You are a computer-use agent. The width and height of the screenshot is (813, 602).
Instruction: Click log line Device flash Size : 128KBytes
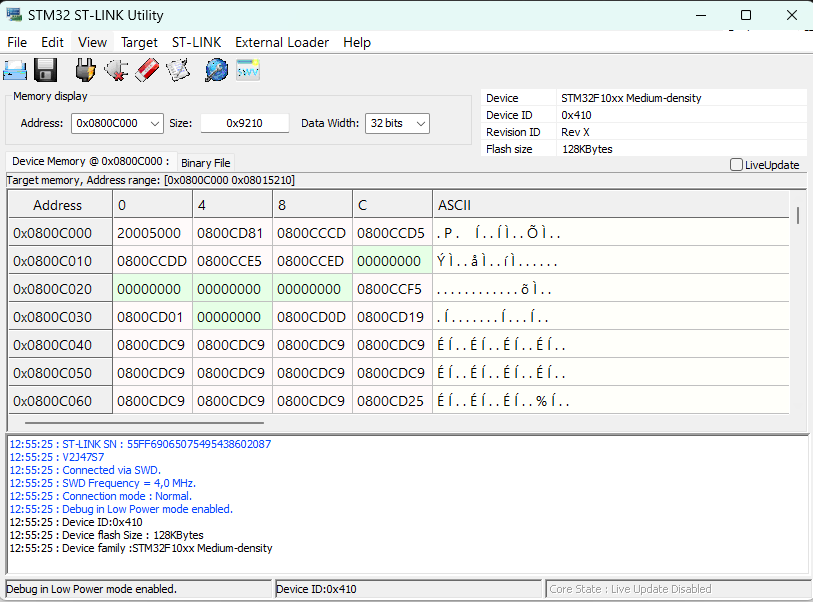(106, 535)
